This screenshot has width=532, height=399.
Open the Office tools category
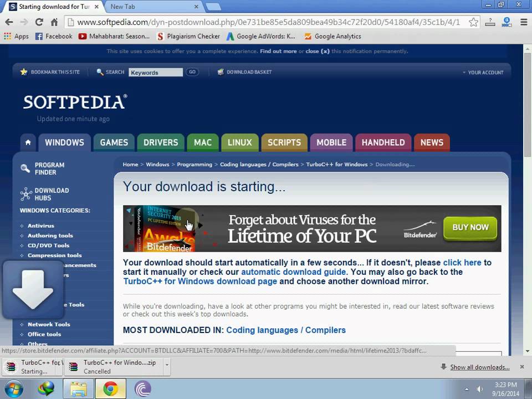(x=44, y=334)
